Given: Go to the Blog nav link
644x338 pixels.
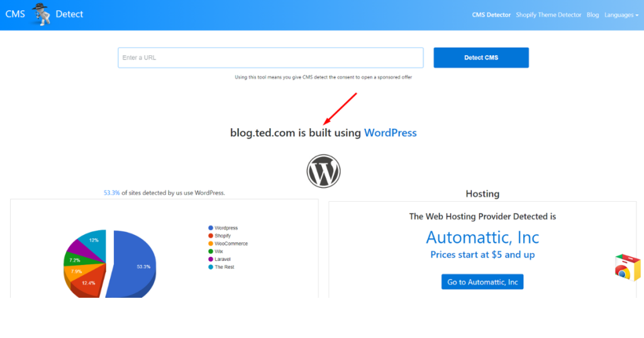Looking at the screenshot, I should tap(592, 15).
